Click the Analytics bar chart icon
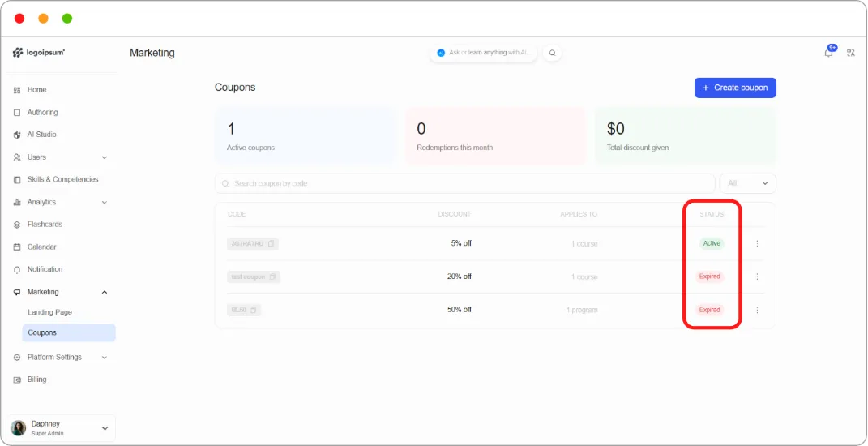Screen dimensions: 868x446 pyautogui.click(x=16, y=202)
